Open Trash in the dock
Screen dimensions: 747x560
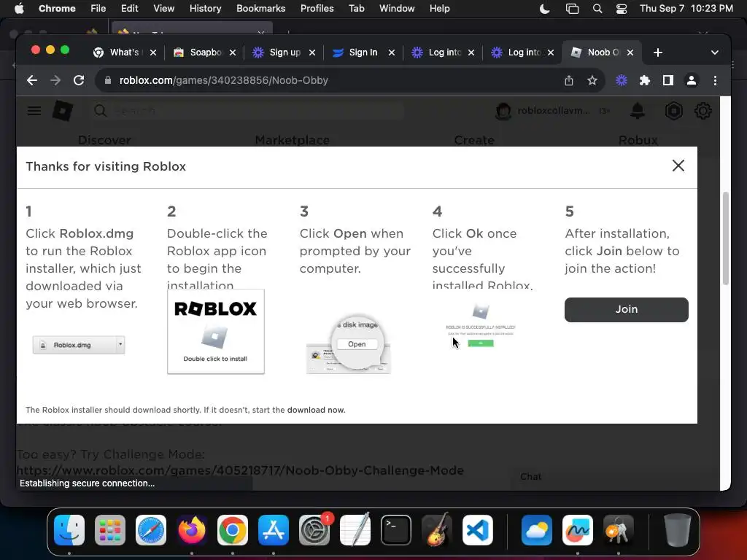point(678,530)
